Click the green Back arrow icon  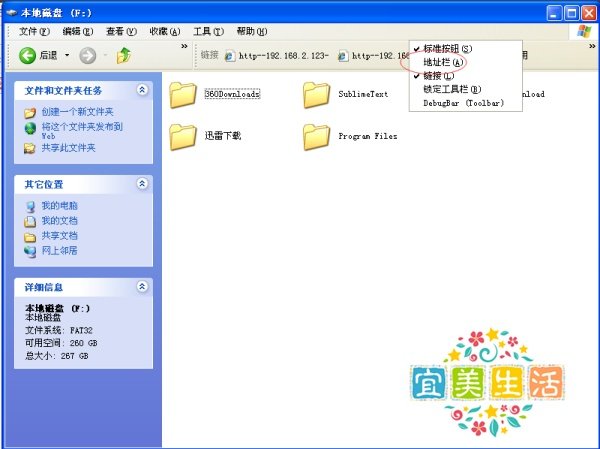point(27,56)
